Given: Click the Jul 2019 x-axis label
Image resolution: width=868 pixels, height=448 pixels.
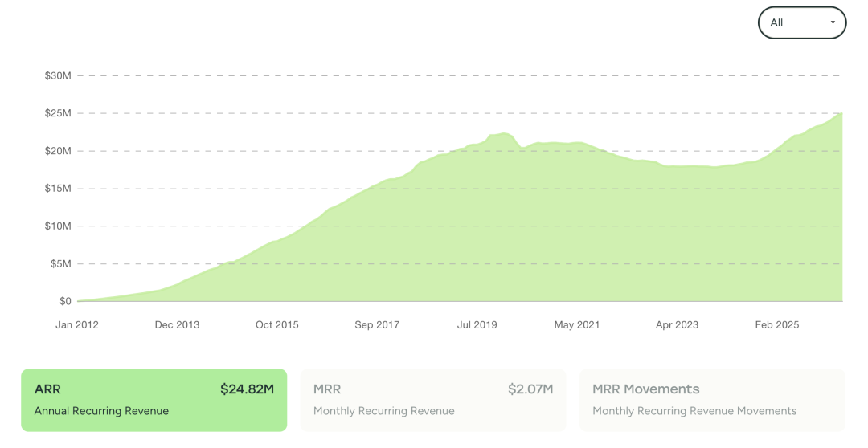Looking at the screenshot, I should (477, 325).
